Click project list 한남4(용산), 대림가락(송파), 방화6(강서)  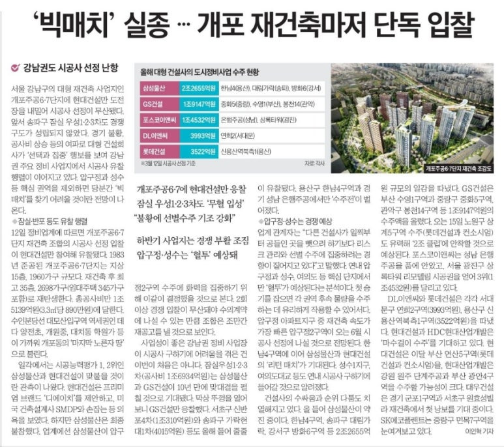click(271, 89)
